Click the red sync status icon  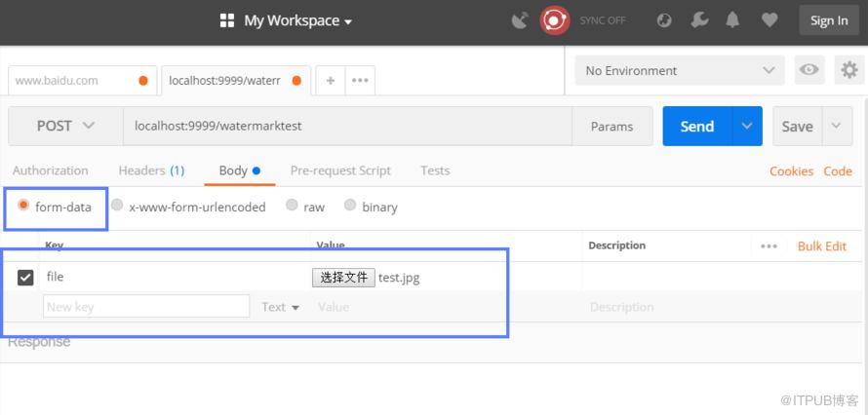click(555, 20)
